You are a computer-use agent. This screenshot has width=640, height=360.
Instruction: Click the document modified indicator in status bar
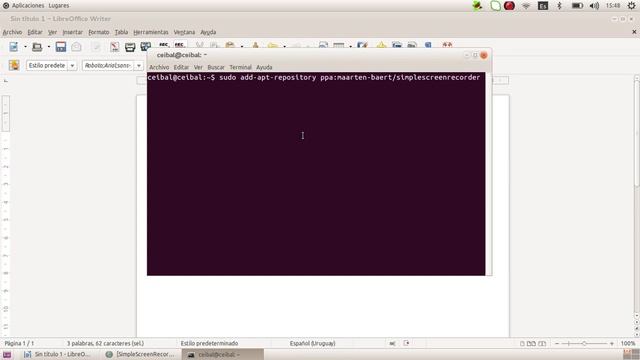pyautogui.click(x=407, y=343)
